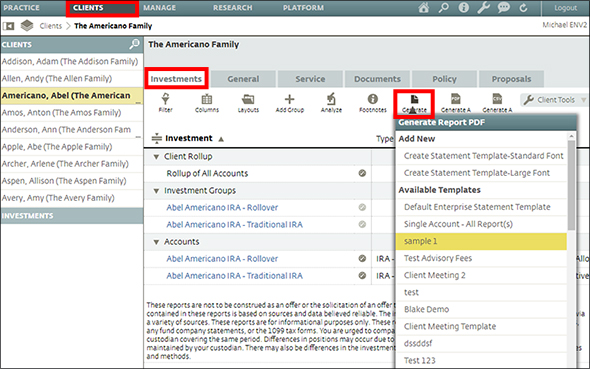This screenshot has height=369, width=590.
Task: Switch to the General tab
Action: point(243,79)
